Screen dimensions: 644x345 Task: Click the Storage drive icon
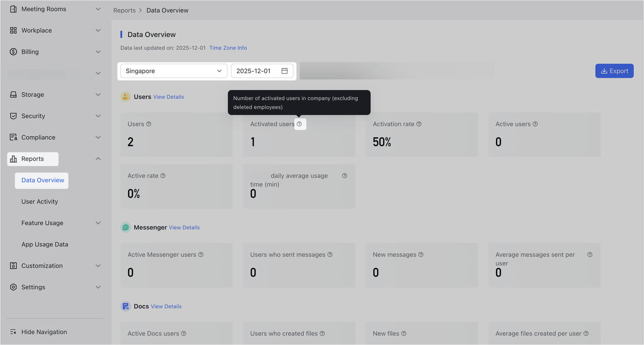[14, 95]
